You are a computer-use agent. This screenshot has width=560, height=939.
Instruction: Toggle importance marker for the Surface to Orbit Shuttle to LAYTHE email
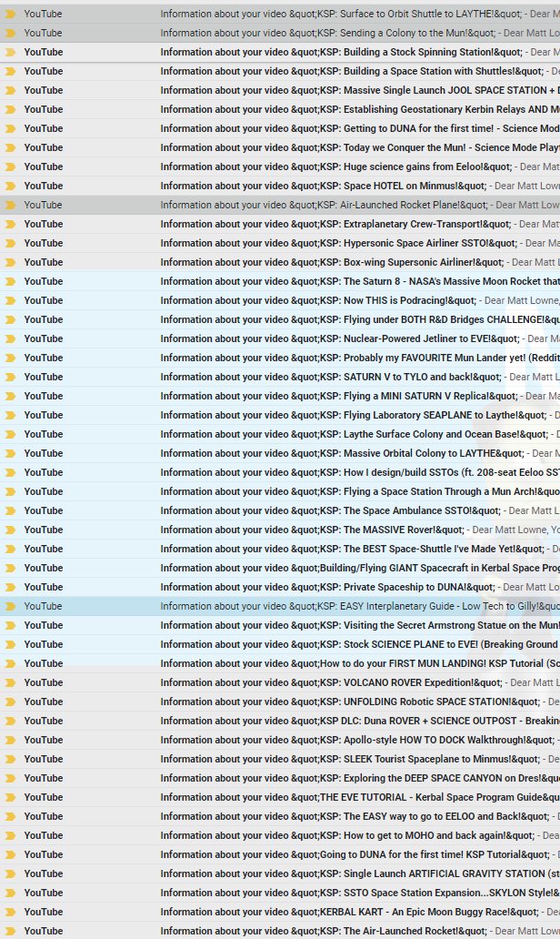10,14
